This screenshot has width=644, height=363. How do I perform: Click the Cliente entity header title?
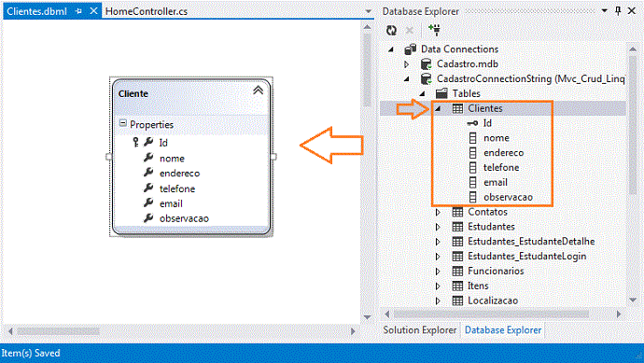(x=133, y=93)
